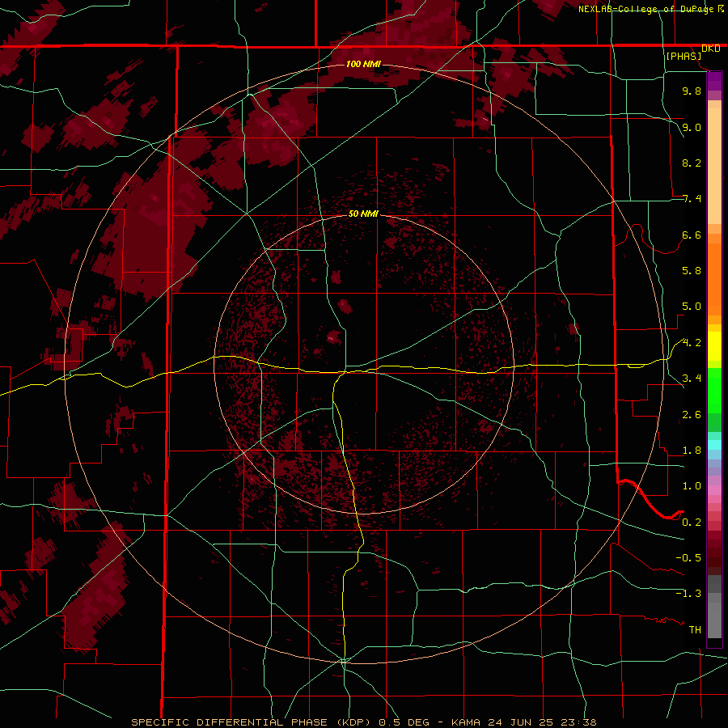Image resolution: width=728 pixels, height=728 pixels.
Task: Select the 50 NMI range ring label
Action: (363, 214)
